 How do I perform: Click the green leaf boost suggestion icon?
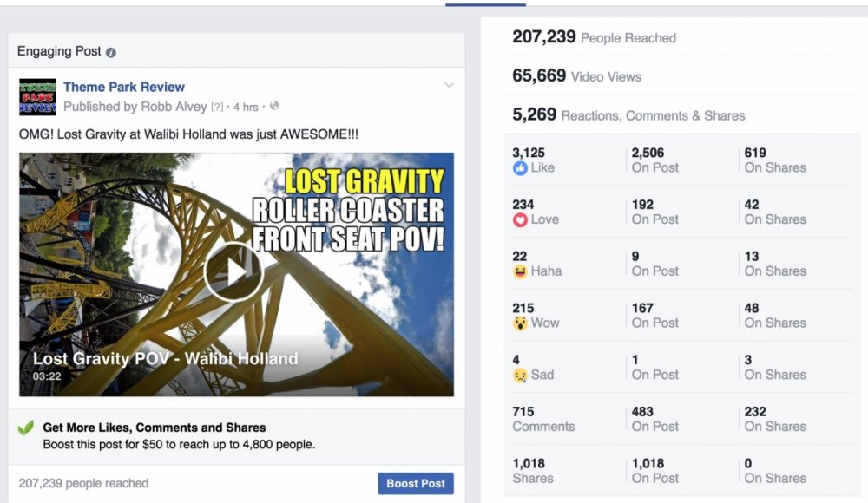[26, 428]
